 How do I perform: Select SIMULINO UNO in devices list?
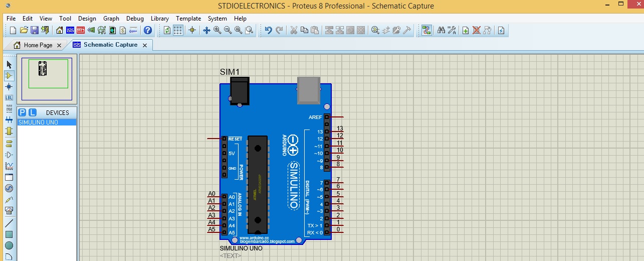coord(47,122)
